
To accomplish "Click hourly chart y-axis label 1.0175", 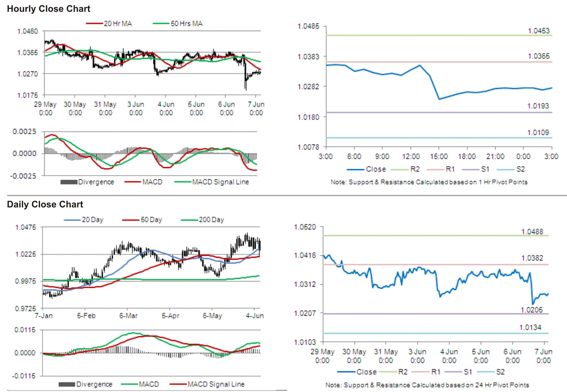I will click(x=28, y=95).
